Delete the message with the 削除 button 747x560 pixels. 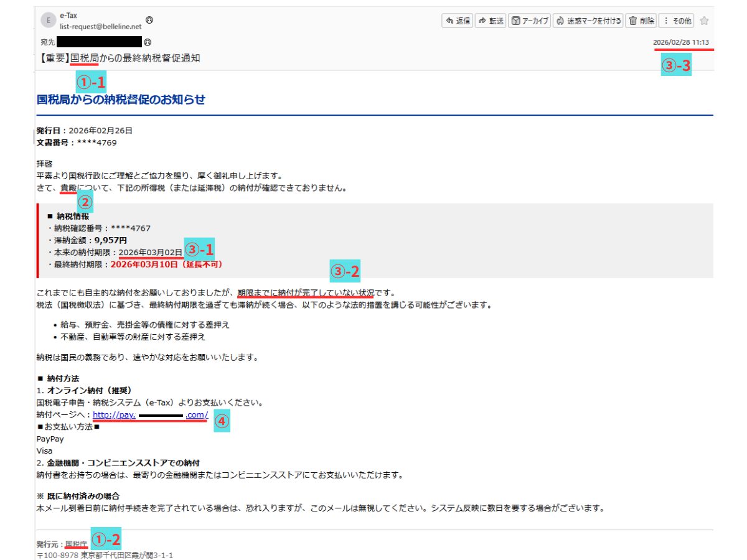point(641,21)
